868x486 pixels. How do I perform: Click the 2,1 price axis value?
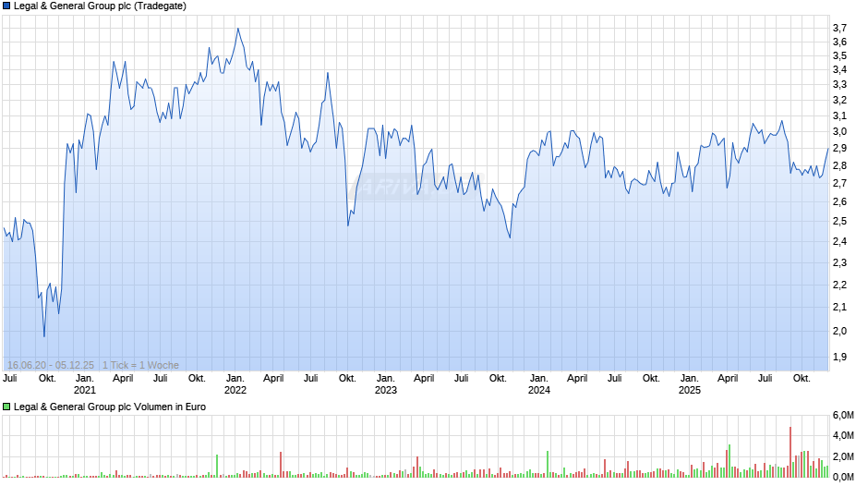(x=839, y=307)
